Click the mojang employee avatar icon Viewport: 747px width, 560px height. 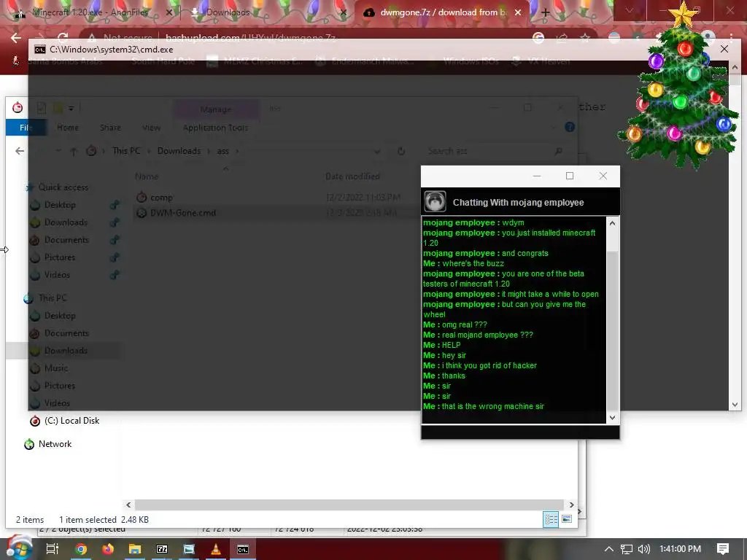click(x=435, y=202)
